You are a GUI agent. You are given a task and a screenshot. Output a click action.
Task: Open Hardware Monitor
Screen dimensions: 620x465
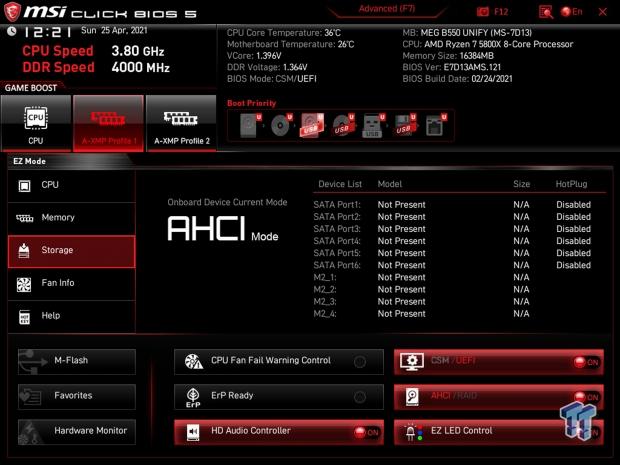coord(77,432)
